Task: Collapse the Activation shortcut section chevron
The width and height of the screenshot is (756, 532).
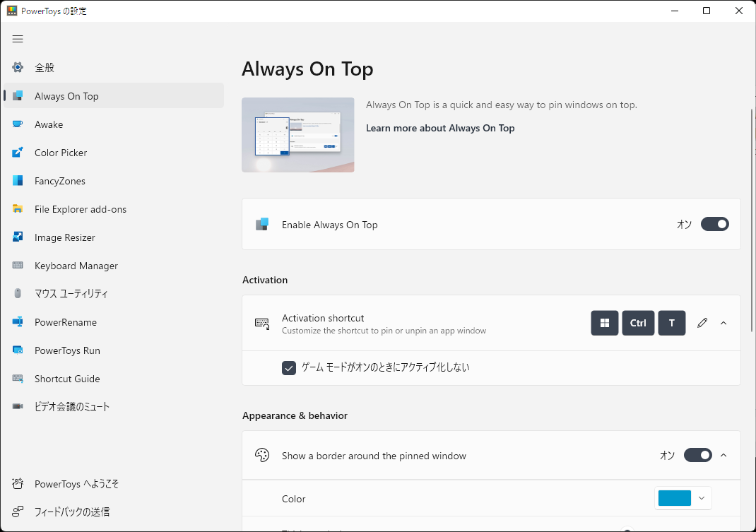Action: click(x=723, y=323)
